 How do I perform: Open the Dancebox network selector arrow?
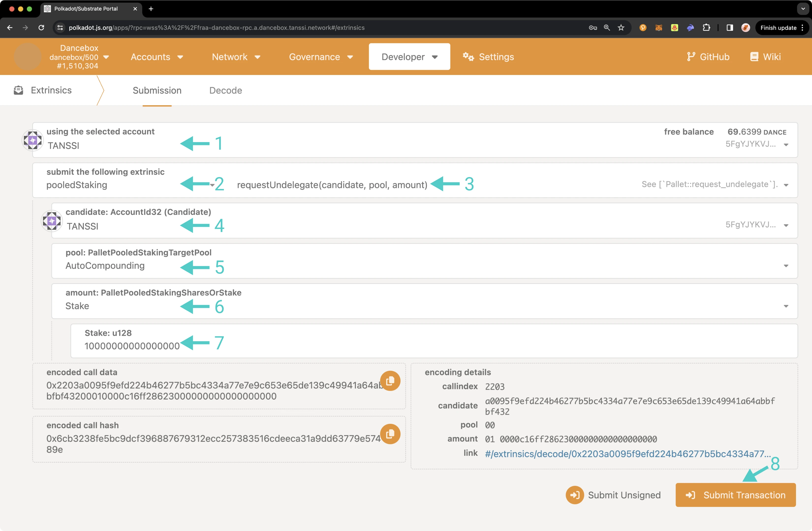[106, 57]
